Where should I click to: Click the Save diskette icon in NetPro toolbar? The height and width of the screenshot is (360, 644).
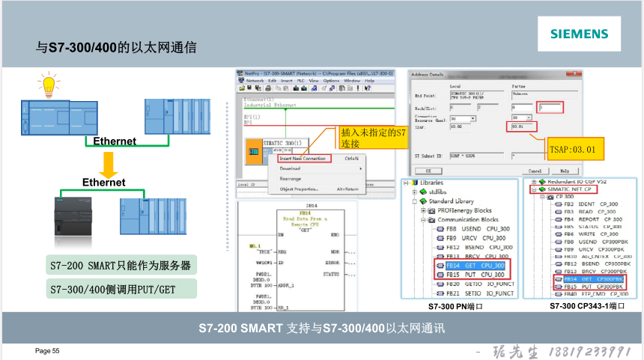pyautogui.click(x=249, y=88)
